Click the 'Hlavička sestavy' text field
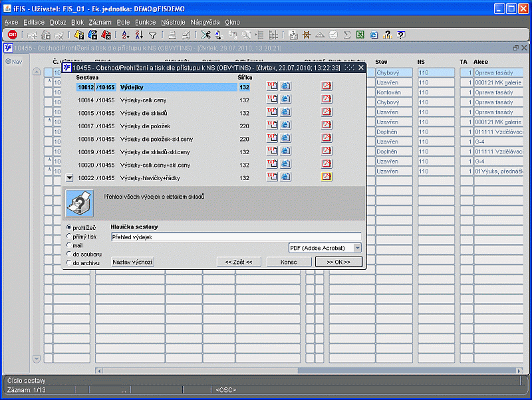The width and height of the screenshot is (532, 400). 236,237
